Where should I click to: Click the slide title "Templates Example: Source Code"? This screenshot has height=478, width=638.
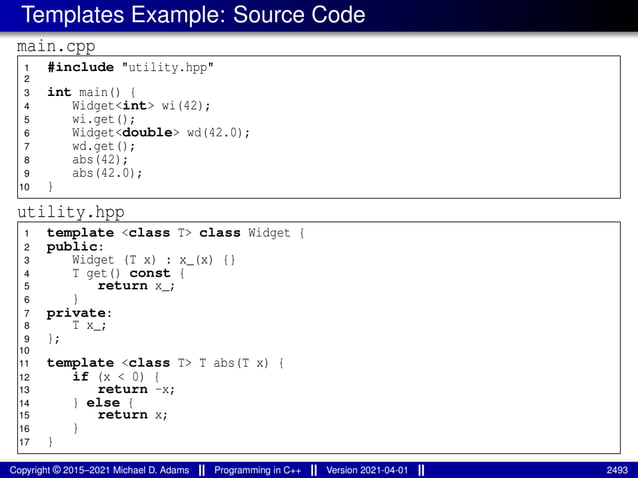pyautogui.click(x=193, y=15)
